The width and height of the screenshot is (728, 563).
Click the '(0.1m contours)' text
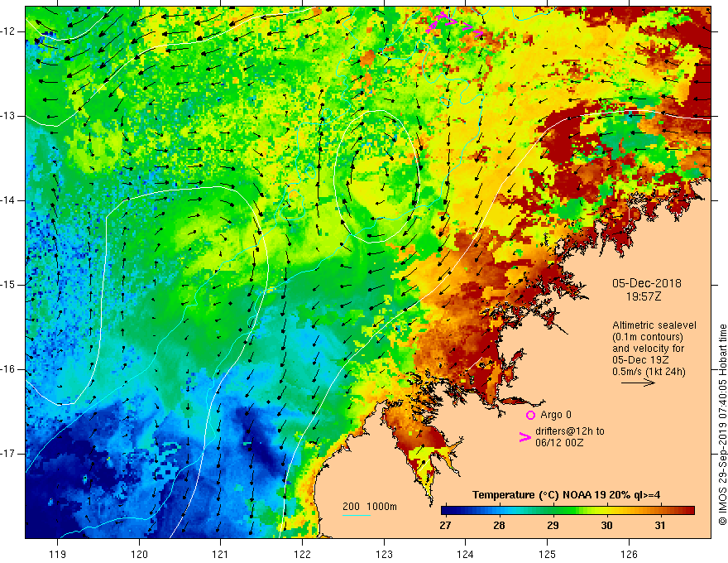[x=647, y=337]
